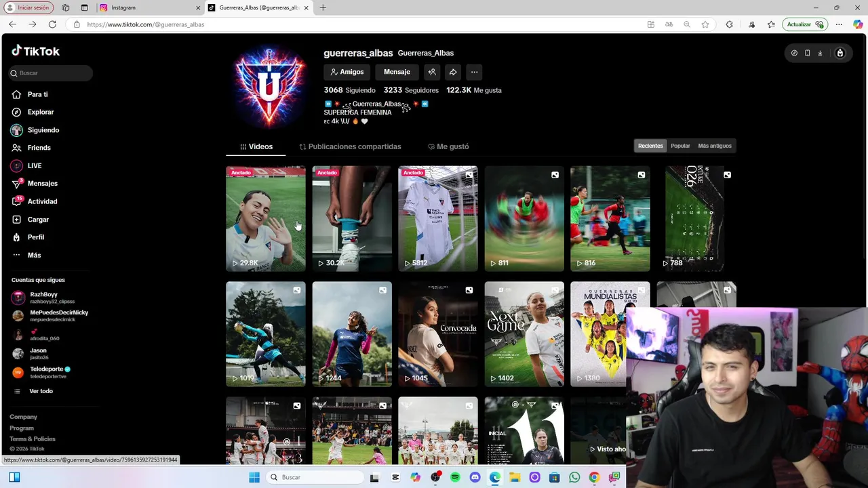
Task: Focus the TikTok Buscar search field
Action: [x=51, y=73]
